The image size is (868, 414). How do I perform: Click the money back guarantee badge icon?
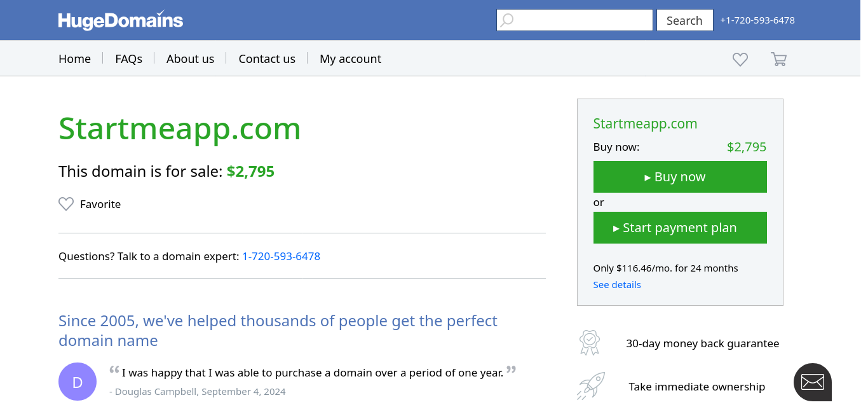[590, 343]
